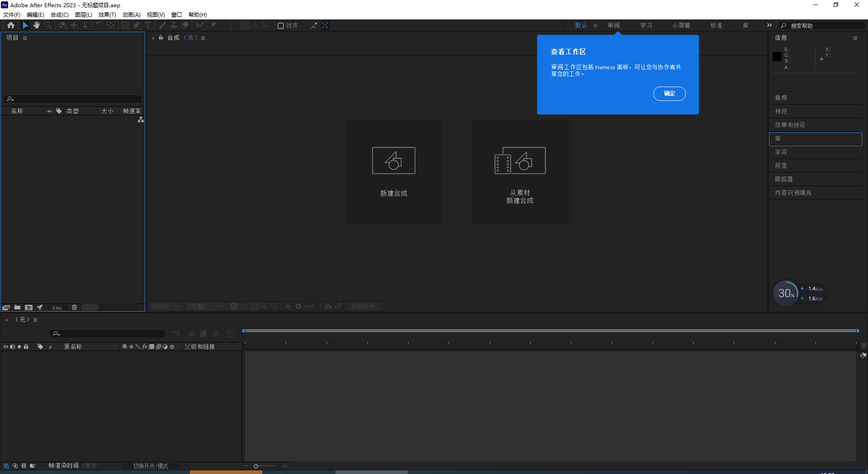Toggle the lock column header in timeline

tap(26, 347)
